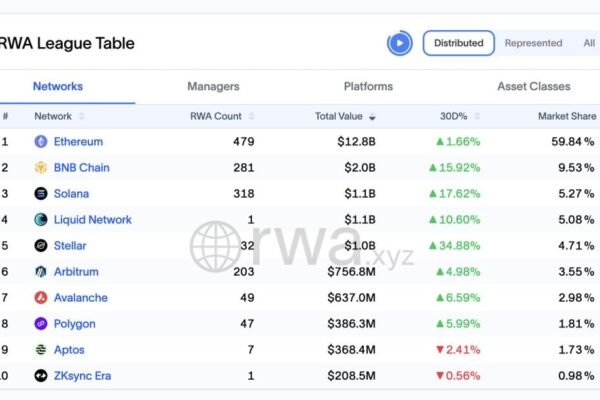Click the Liquid Network logo icon
This screenshot has height=400, width=600.
tap(41, 220)
